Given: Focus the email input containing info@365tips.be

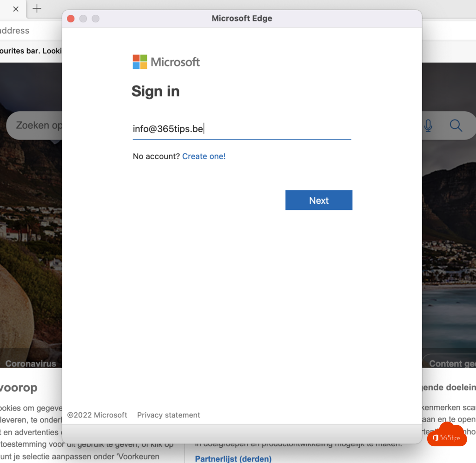Looking at the screenshot, I should pyautogui.click(x=242, y=129).
